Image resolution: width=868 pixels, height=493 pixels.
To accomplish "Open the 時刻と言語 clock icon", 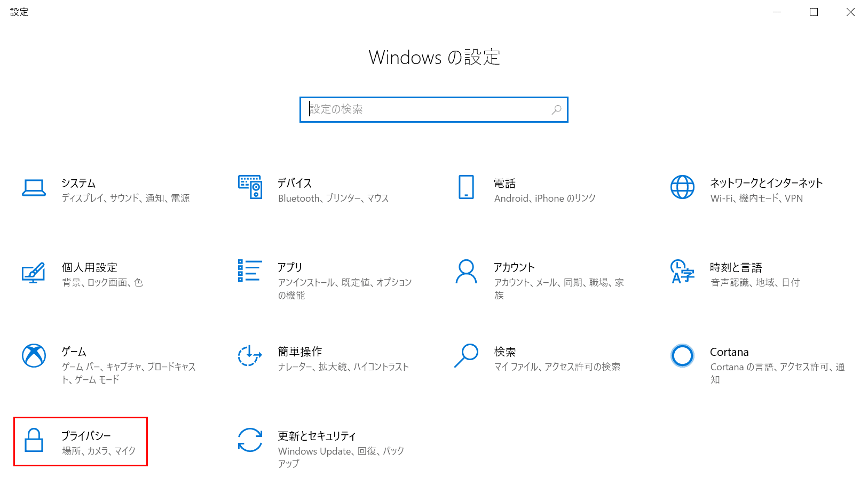I will [682, 272].
